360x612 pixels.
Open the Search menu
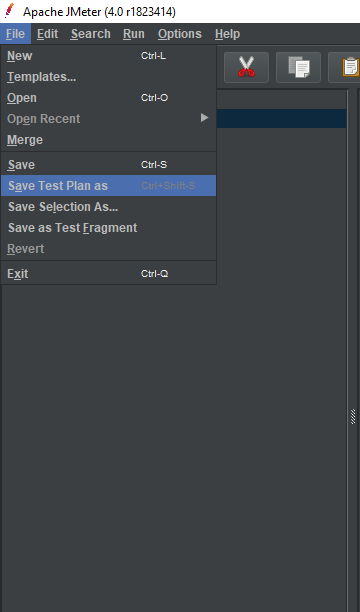tap(91, 34)
